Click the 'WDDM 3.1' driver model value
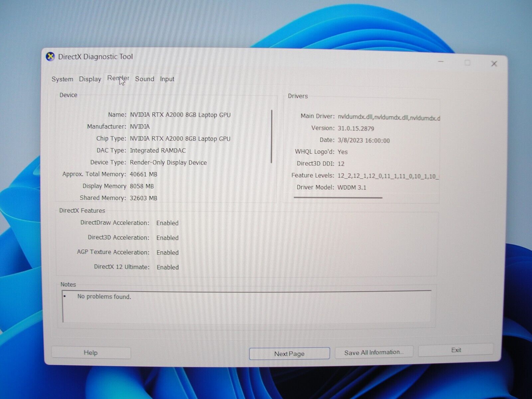The width and height of the screenshot is (532, 399). pyautogui.click(x=352, y=188)
